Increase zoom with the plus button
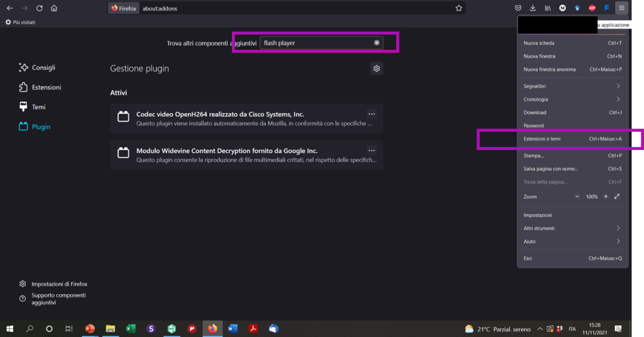644x337 pixels. click(606, 197)
